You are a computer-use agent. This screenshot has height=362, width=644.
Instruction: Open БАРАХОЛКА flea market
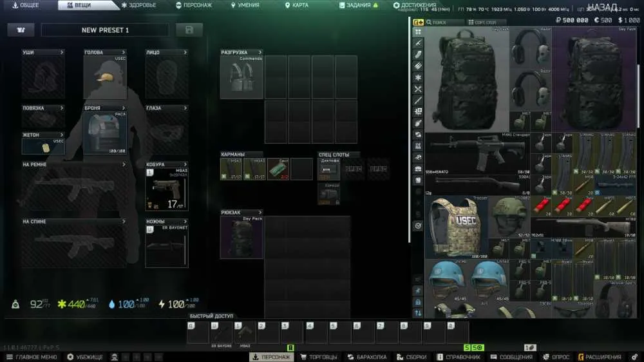[367, 357]
